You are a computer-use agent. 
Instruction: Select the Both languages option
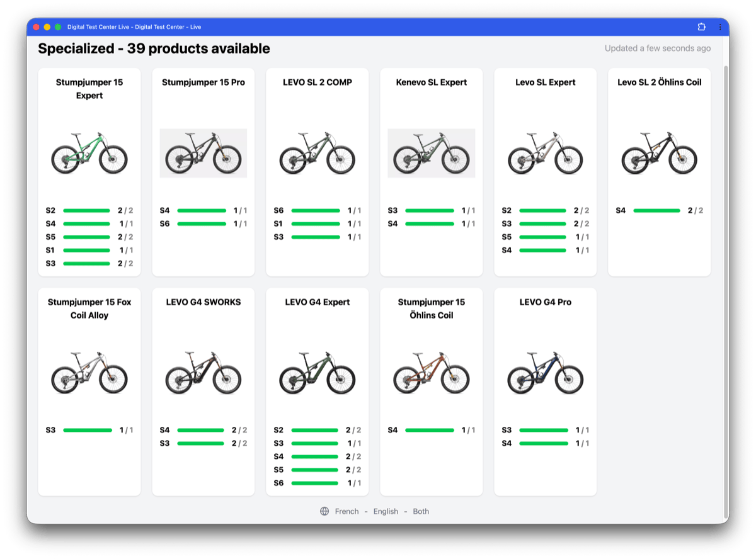point(421,511)
